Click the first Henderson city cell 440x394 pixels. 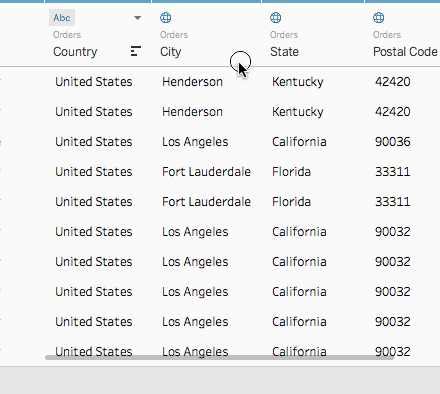(192, 82)
